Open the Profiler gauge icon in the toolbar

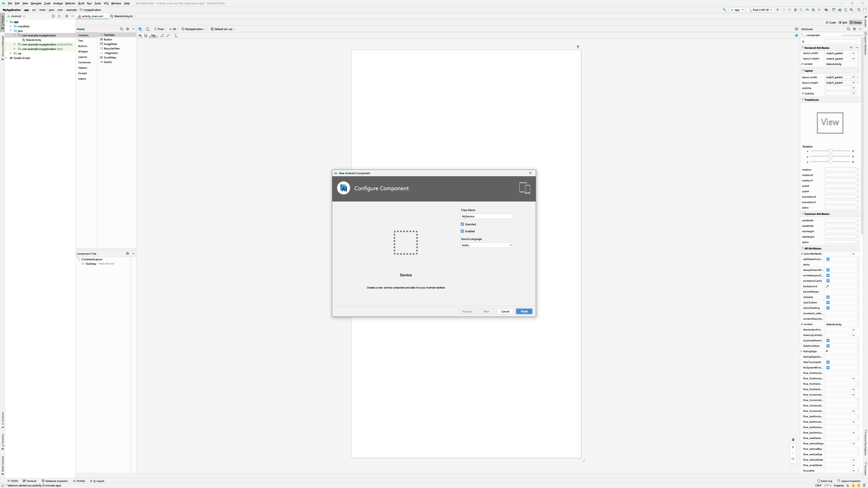[807, 10]
